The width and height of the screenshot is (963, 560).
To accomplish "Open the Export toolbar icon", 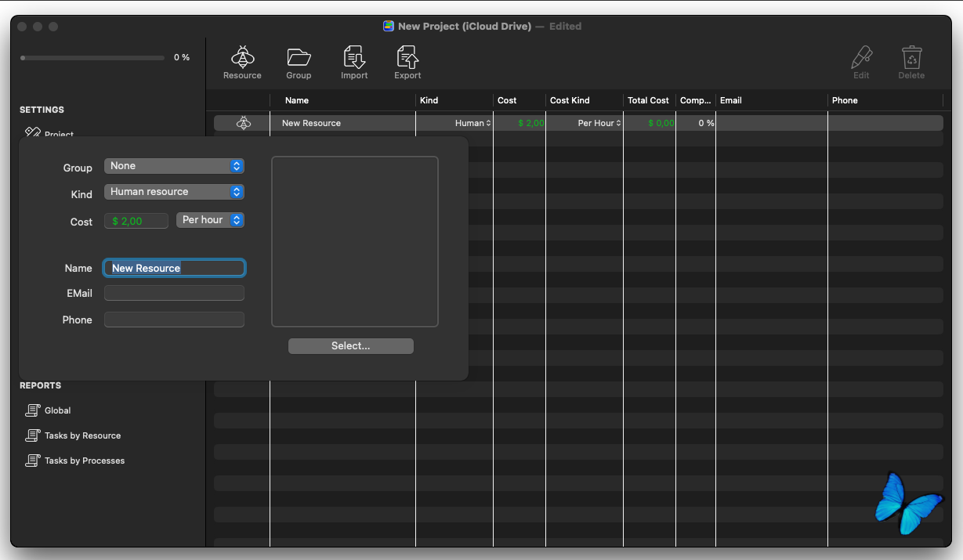I will click(407, 63).
